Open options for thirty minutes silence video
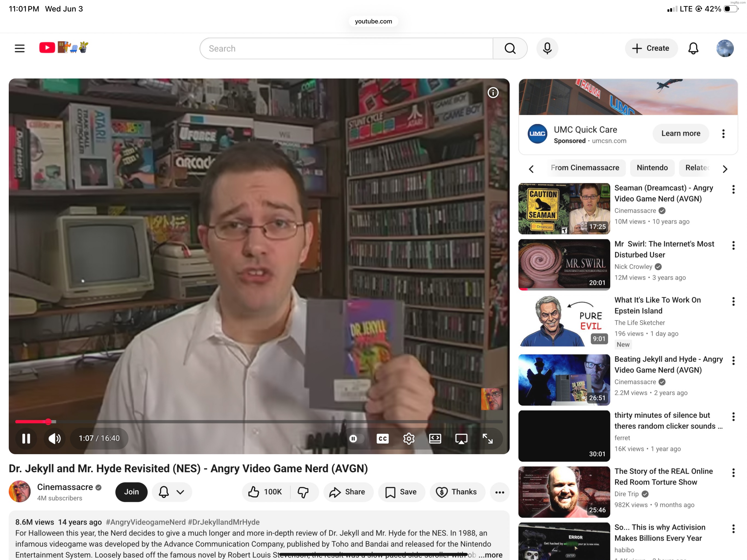This screenshot has height=560, width=747. (x=733, y=417)
